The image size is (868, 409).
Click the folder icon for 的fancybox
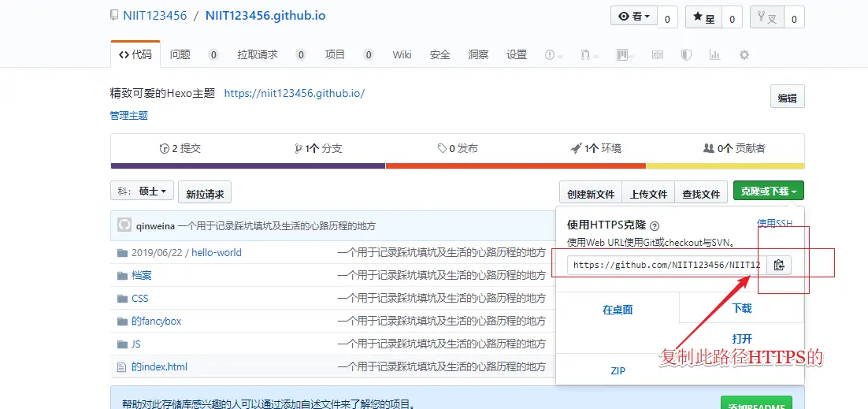[122, 321]
